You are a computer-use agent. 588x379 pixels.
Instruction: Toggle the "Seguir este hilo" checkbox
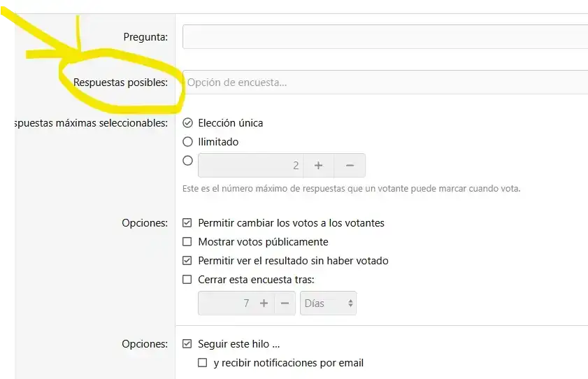(x=187, y=344)
